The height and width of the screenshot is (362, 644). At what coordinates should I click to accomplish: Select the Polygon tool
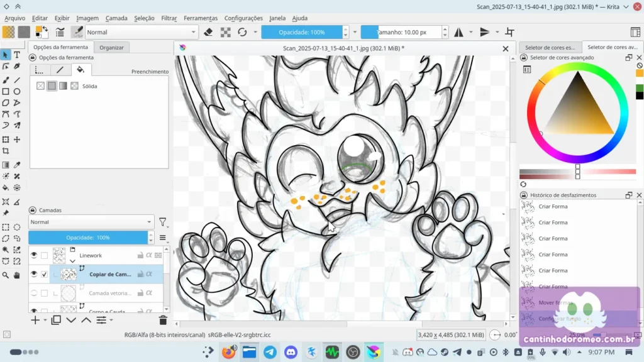pos(6,102)
